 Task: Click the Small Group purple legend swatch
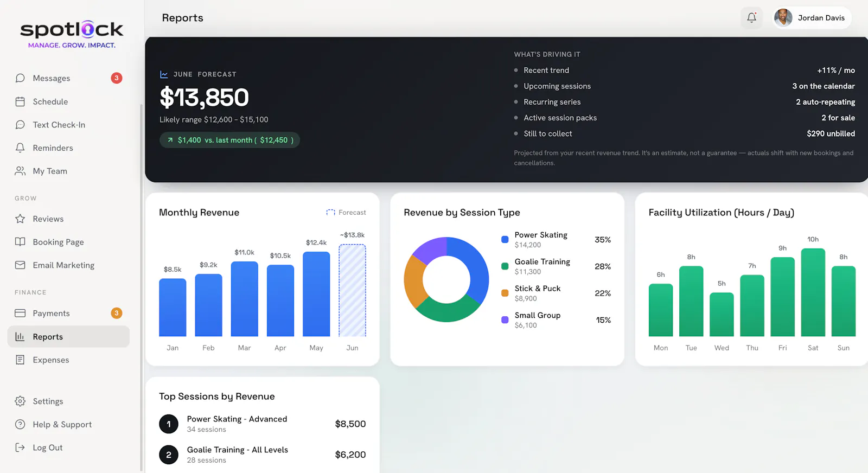pyautogui.click(x=505, y=320)
